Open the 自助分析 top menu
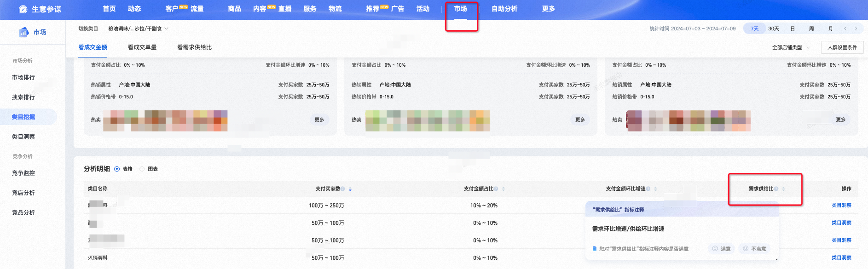This screenshot has width=868, height=269. 504,9
